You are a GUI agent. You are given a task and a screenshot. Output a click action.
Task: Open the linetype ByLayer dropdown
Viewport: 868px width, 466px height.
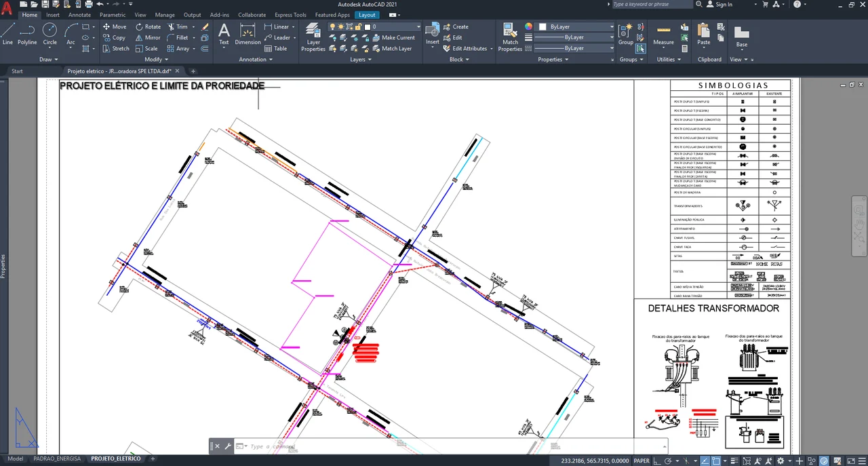tap(574, 48)
